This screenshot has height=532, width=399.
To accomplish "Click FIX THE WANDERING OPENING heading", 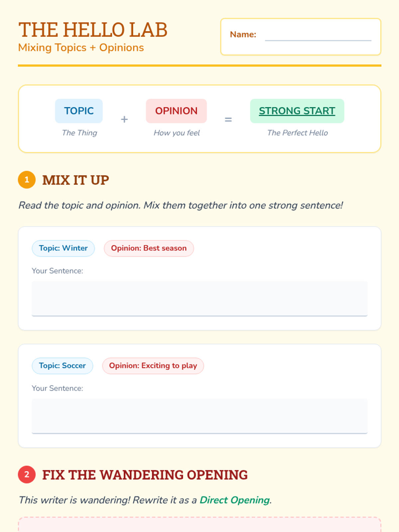I will point(145,475).
